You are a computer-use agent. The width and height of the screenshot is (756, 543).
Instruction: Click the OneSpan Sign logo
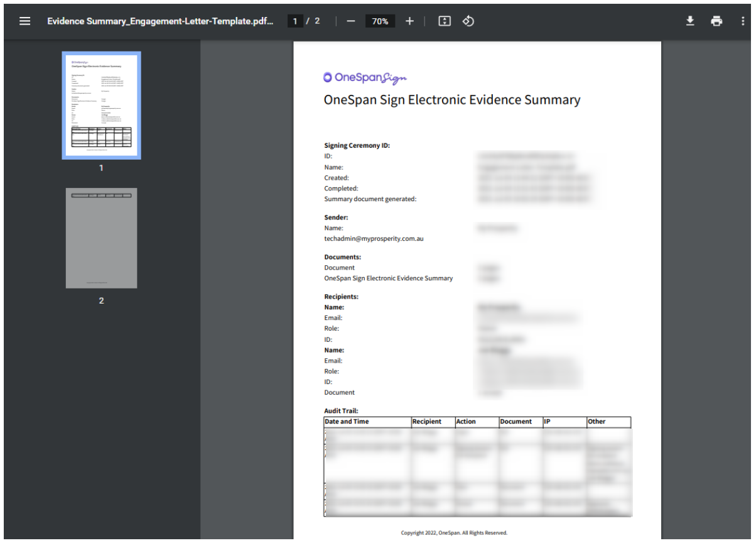(x=365, y=77)
